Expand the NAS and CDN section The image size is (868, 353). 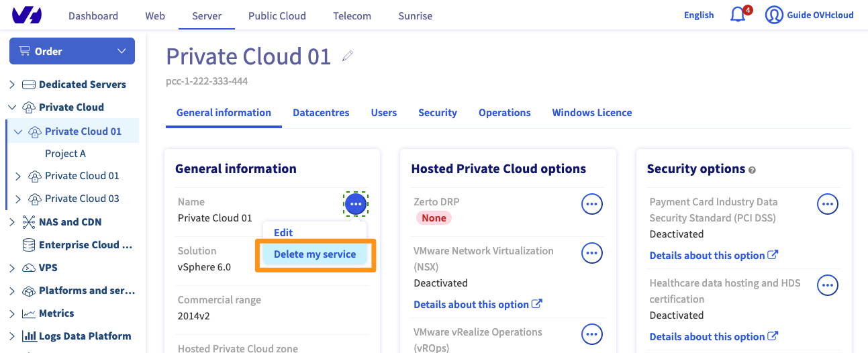point(12,222)
